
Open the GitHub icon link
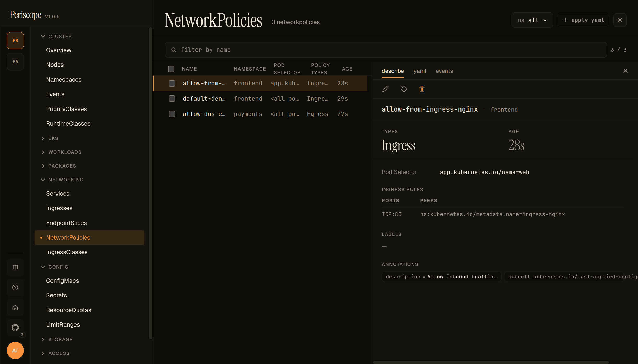click(15, 328)
